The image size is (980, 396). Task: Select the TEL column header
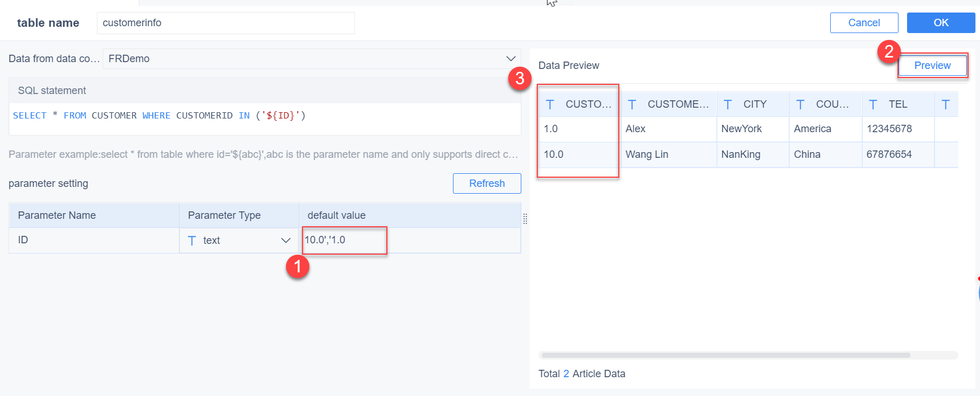(898, 104)
